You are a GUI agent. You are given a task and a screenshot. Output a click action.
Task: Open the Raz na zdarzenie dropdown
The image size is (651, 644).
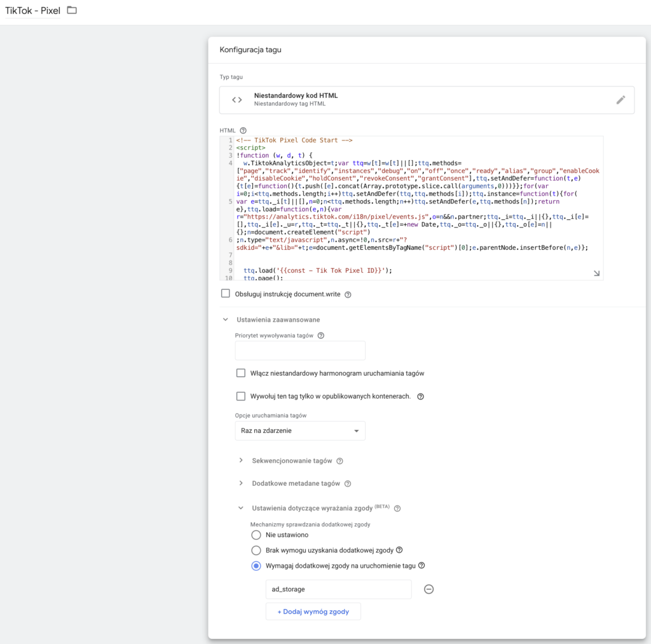pyautogui.click(x=299, y=430)
